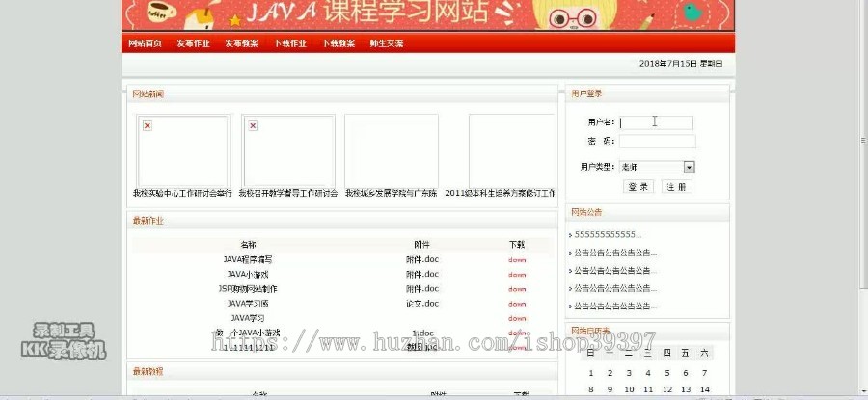The height and width of the screenshot is (400, 868).
Task: Click broken image icon in first news thumbnail
Action: (x=148, y=126)
